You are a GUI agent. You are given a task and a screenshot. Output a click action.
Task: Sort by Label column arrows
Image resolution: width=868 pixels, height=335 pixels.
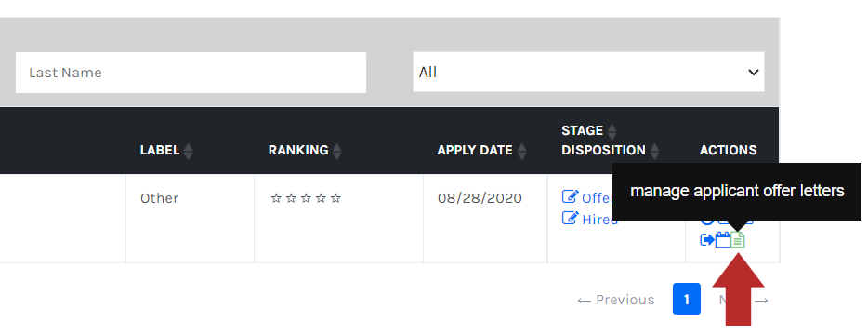189,151
